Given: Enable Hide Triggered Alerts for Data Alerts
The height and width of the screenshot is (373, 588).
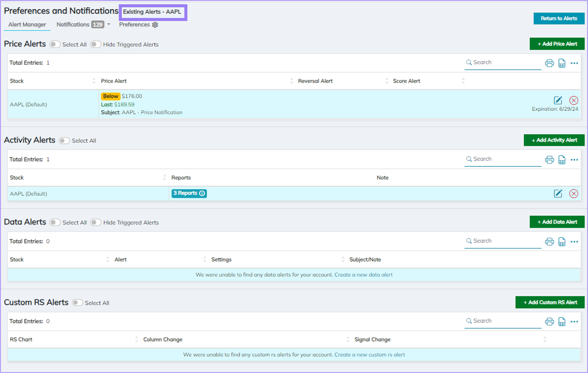Looking at the screenshot, I should point(96,222).
